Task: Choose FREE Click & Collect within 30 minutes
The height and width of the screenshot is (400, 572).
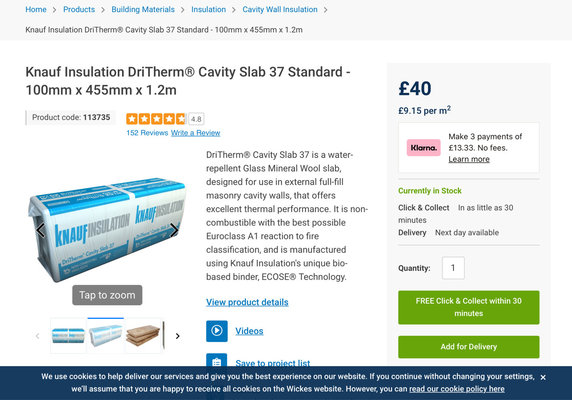Action: click(x=469, y=307)
